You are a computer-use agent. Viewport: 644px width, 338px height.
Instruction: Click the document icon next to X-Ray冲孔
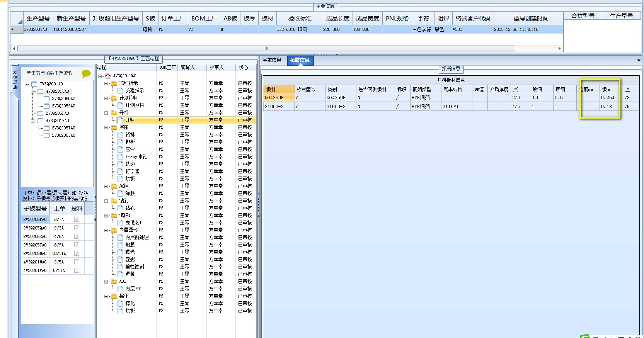tap(120, 157)
